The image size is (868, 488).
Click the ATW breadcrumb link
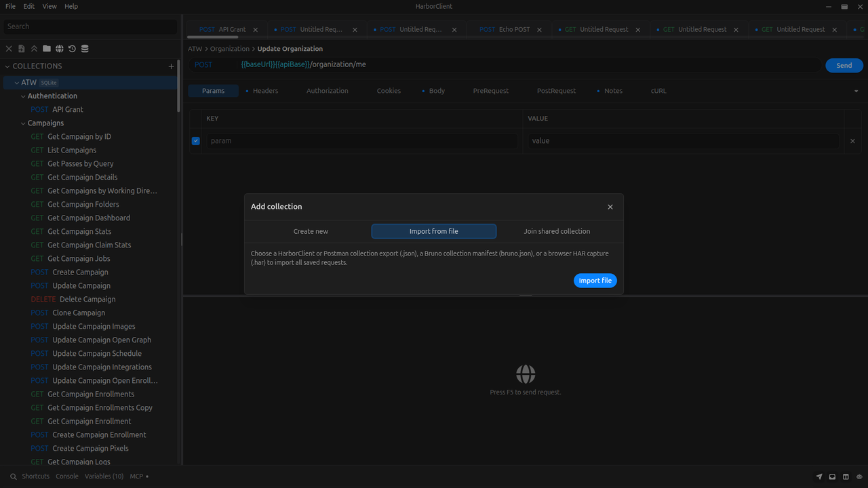pos(195,49)
